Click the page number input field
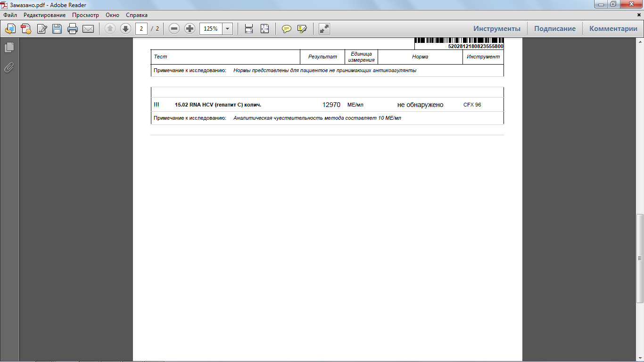 pyautogui.click(x=141, y=29)
